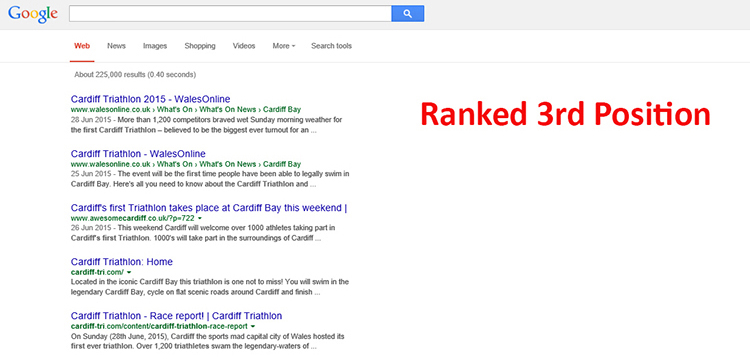Open Cardiff Triathlon Race report result
The height and width of the screenshot is (364, 750).
click(176, 316)
